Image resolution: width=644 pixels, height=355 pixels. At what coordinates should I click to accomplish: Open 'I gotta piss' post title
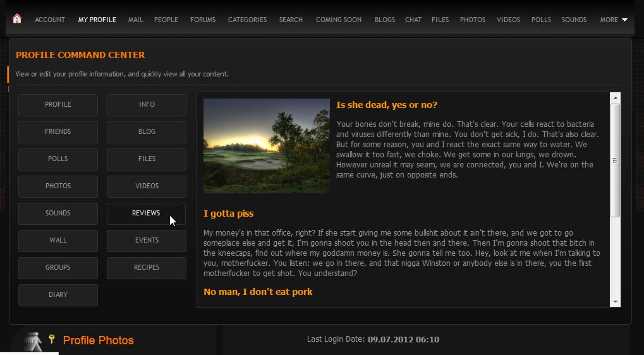pos(228,214)
